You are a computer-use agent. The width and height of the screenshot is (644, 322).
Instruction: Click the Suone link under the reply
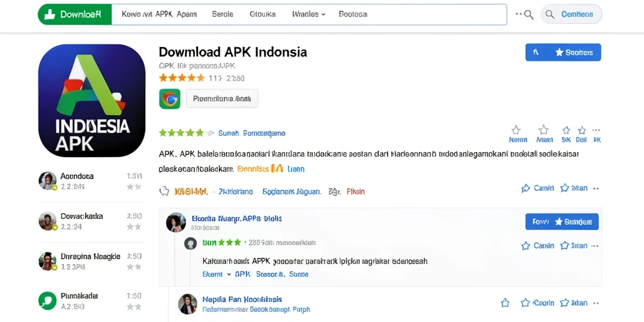click(299, 274)
